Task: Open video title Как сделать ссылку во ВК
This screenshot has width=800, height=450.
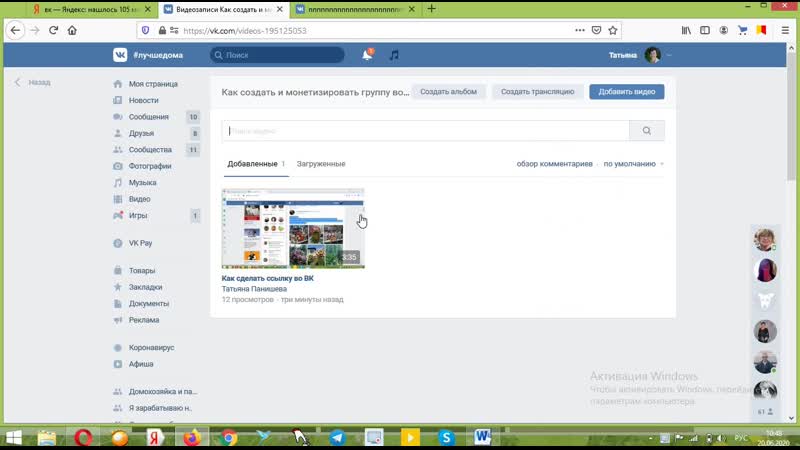Action: pyautogui.click(x=267, y=278)
